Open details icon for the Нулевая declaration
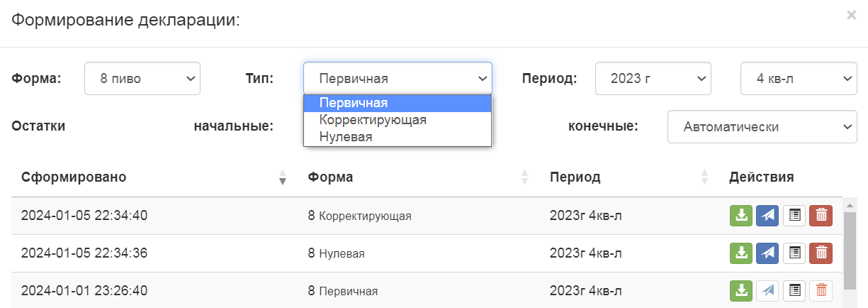This screenshot has height=308, width=868. tap(794, 253)
